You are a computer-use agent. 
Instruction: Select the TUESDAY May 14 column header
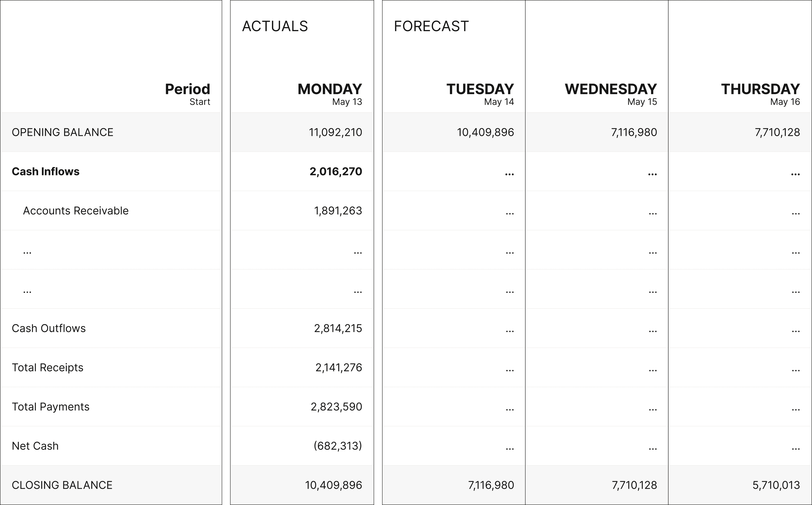click(x=480, y=94)
